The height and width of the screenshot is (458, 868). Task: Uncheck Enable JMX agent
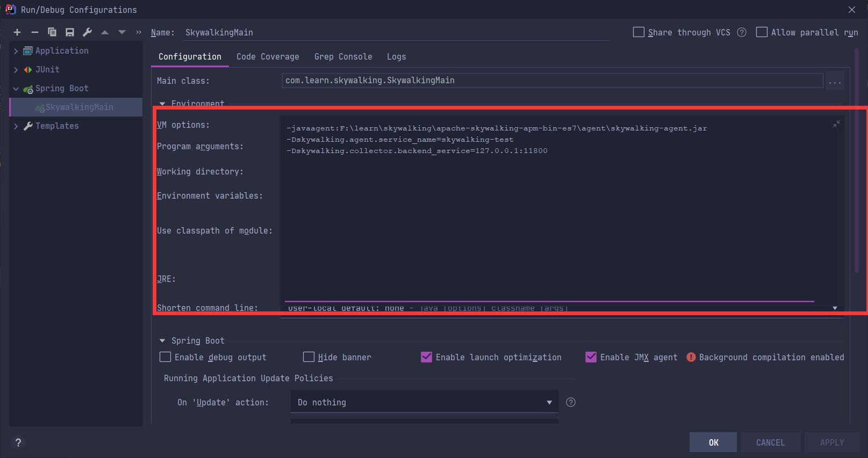pos(591,357)
